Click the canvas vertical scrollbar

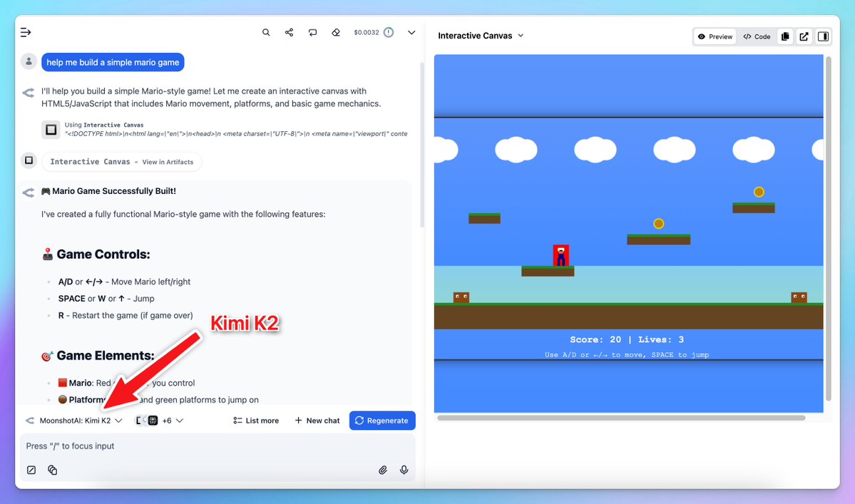point(829,229)
